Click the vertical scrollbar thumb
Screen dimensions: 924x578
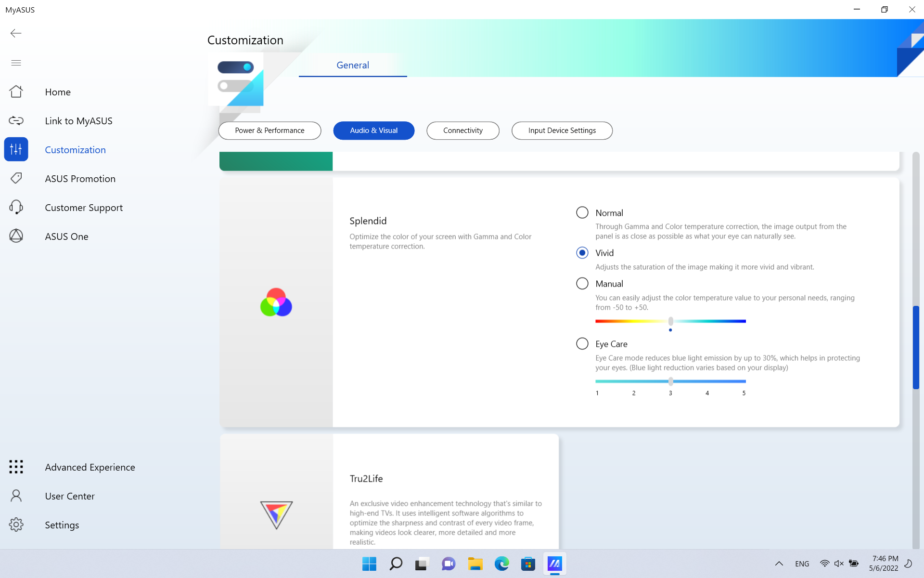click(916, 347)
